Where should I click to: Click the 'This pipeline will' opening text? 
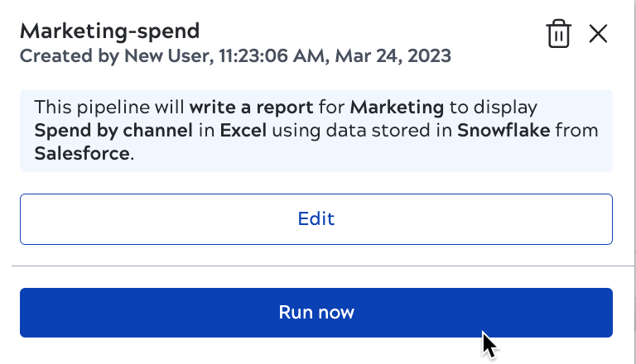(110, 108)
